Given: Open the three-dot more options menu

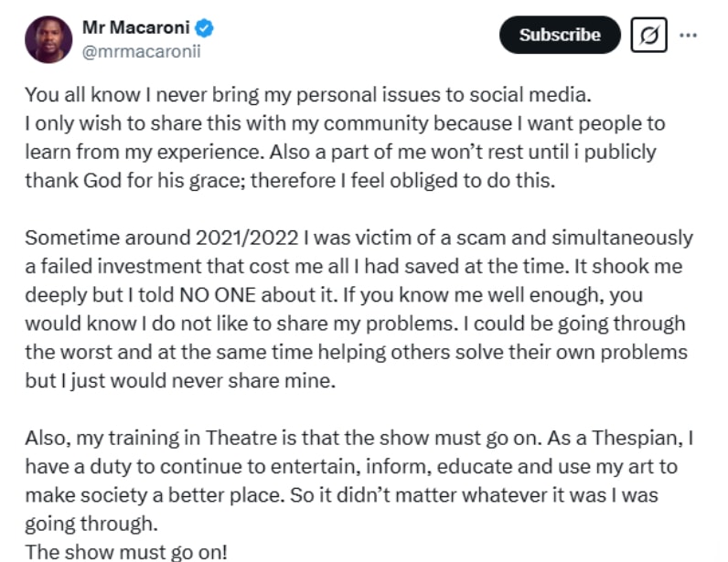Looking at the screenshot, I should click(690, 36).
